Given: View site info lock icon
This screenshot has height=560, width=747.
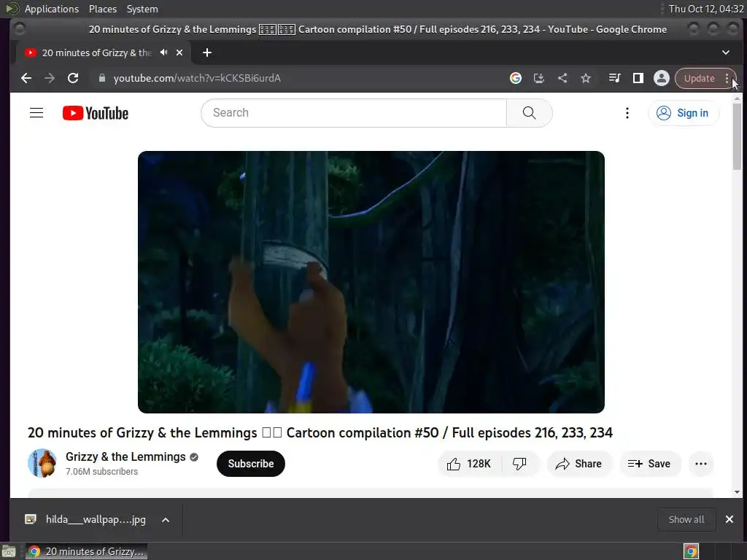Looking at the screenshot, I should (x=102, y=78).
